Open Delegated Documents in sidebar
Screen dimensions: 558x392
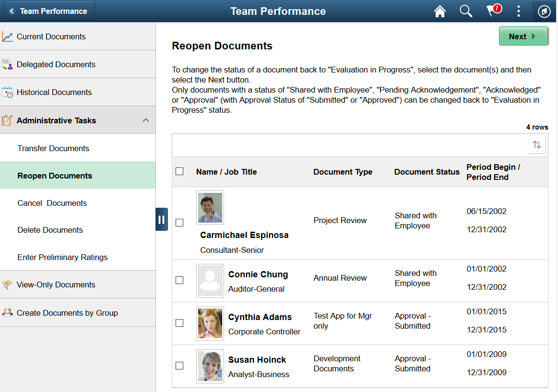click(x=78, y=64)
